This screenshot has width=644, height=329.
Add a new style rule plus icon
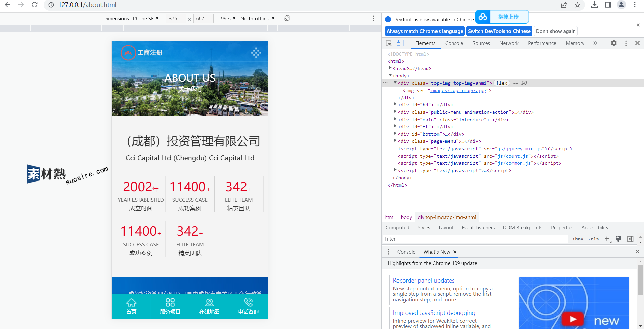coord(607,239)
